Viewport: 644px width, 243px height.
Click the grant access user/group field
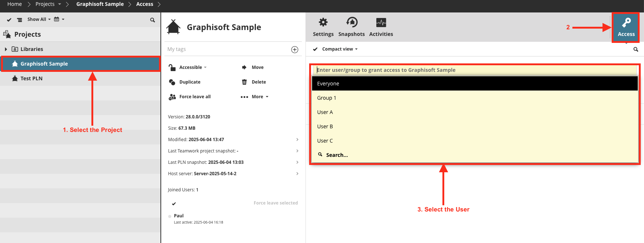[x=475, y=70]
